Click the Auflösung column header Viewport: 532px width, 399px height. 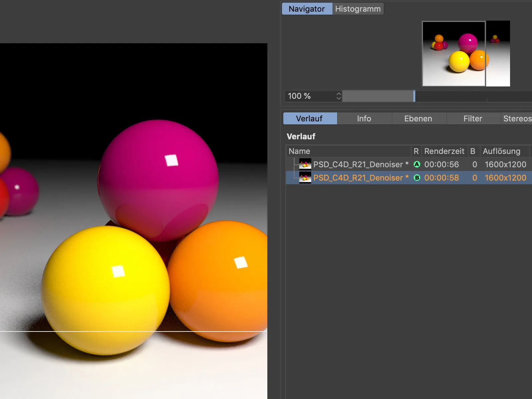[505, 151]
